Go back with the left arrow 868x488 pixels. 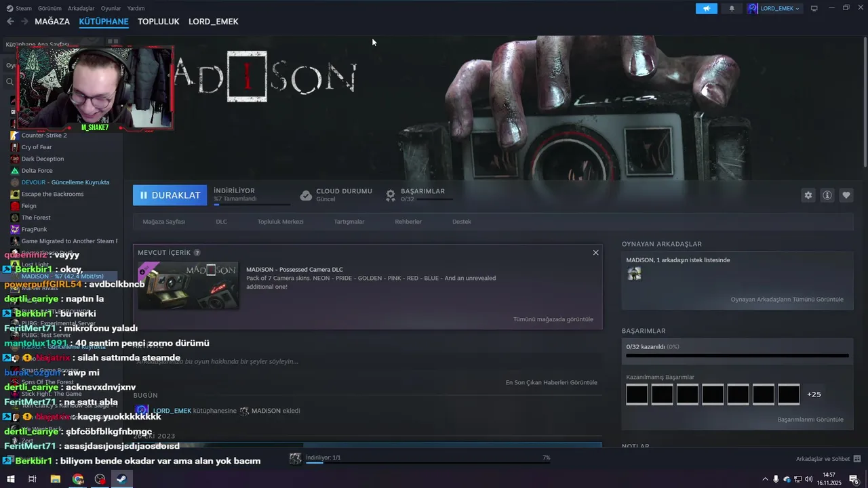coord(10,22)
